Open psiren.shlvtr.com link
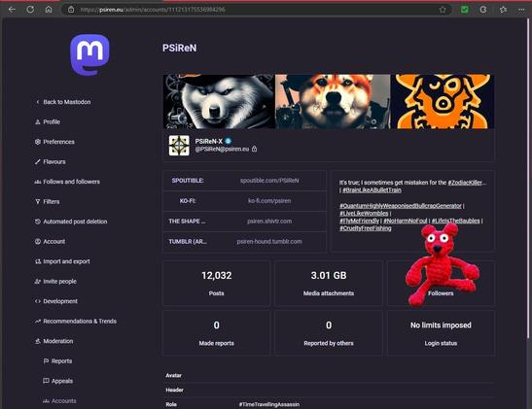The width and height of the screenshot is (532, 409). pyautogui.click(x=269, y=222)
